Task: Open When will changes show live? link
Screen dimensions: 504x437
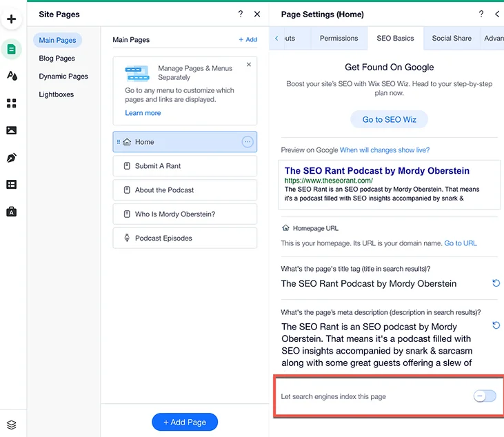Action: click(x=385, y=150)
